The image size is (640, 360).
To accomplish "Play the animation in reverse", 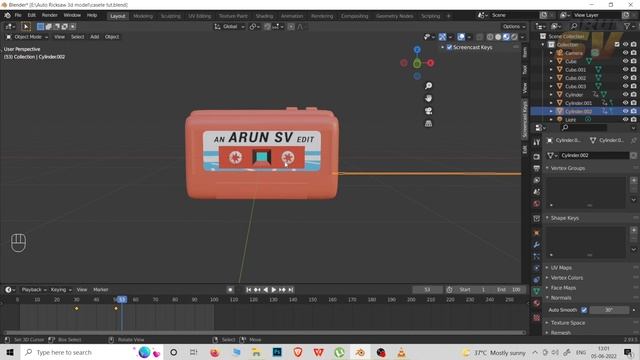I will coord(266,290).
